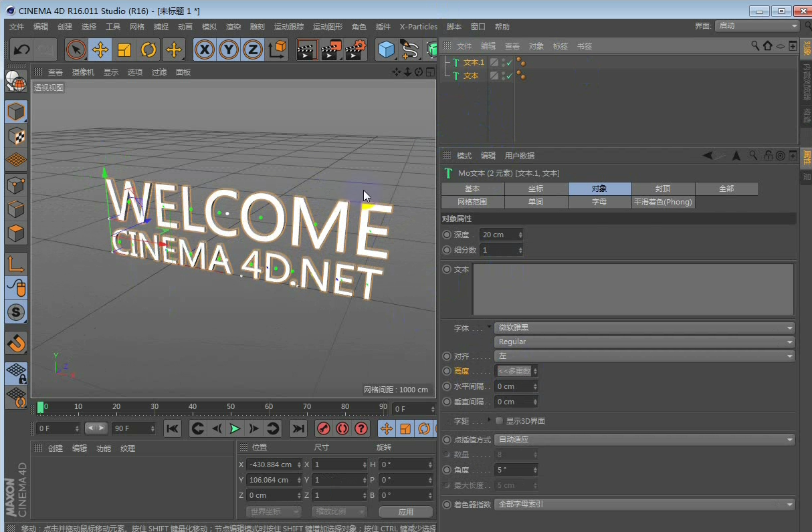Open the Regular font style dropdown
Image resolution: width=812 pixels, height=532 pixels.
pos(645,342)
